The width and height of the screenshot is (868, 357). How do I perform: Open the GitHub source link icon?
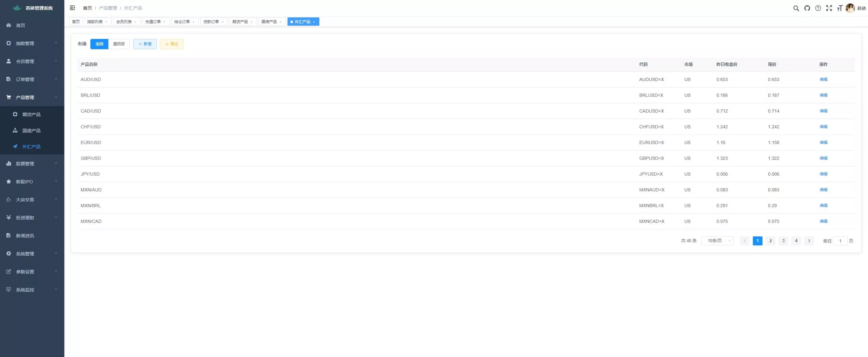(x=807, y=8)
